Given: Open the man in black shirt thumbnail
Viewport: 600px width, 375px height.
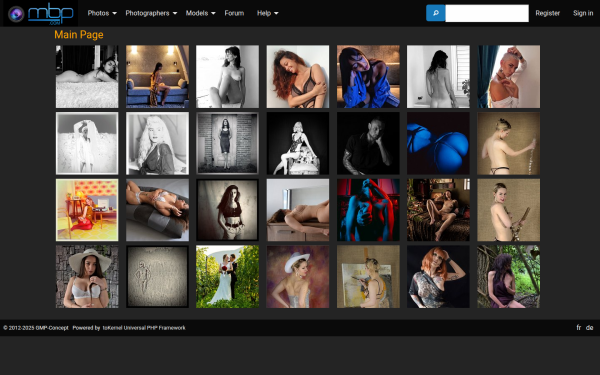Looking at the screenshot, I should point(368,143).
